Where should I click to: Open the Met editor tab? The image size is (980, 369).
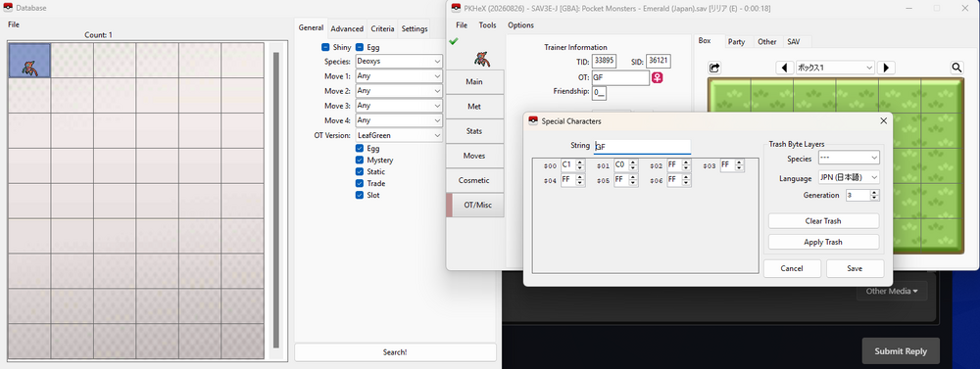tap(474, 106)
